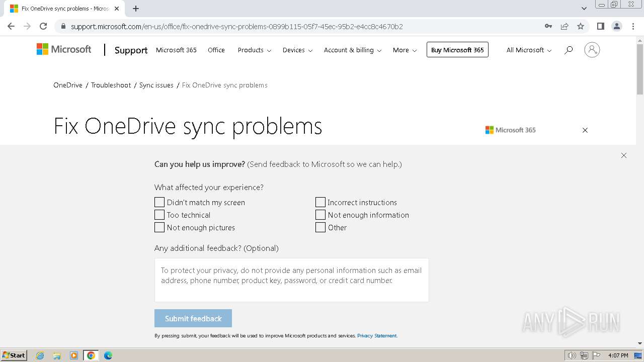Expand the All Microsoft menu
Viewport: 644px width, 362px height.
point(529,50)
